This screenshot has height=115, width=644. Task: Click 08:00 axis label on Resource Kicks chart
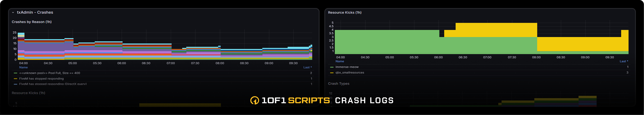536,57
